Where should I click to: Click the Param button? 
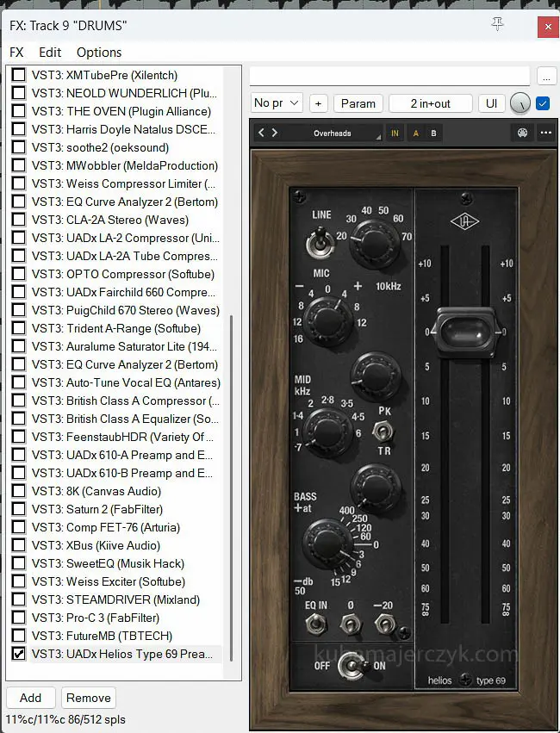(x=358, y=103)
